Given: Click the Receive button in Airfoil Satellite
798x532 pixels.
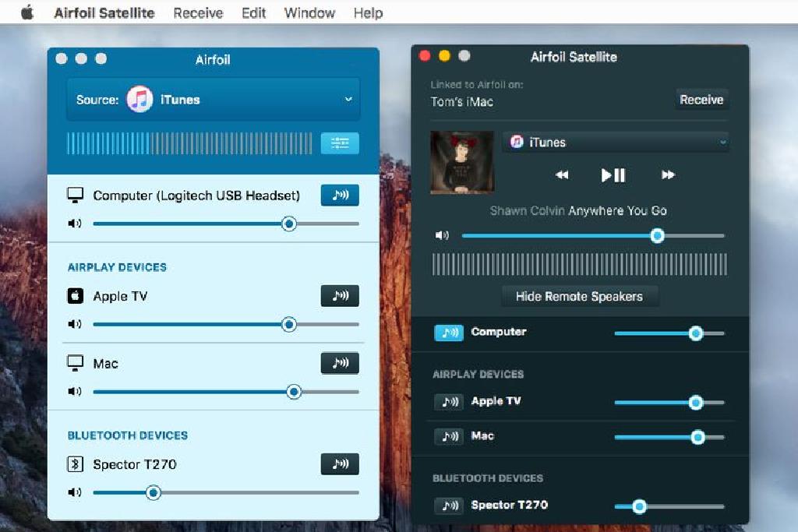Looking at the screenshot, I should [x=702, y=100].
